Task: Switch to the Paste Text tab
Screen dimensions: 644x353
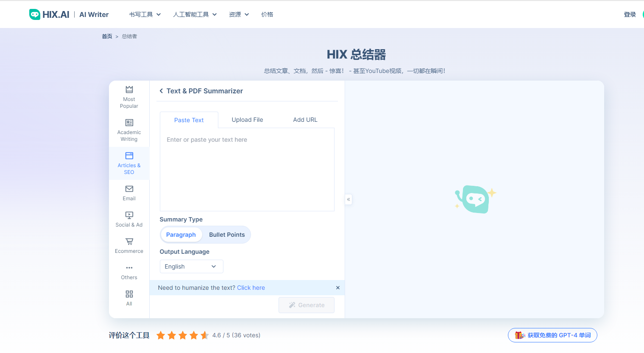Action: pos(189,120)
